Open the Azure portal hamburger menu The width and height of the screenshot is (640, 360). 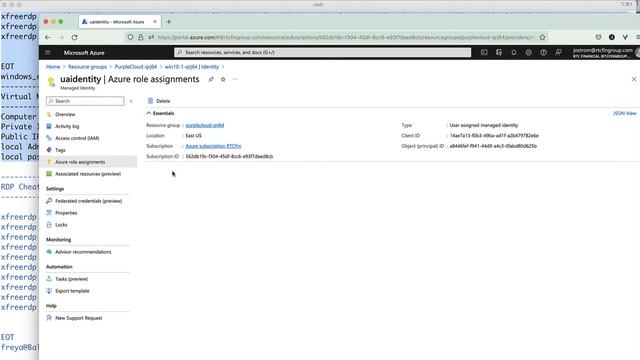pos(48,53)
